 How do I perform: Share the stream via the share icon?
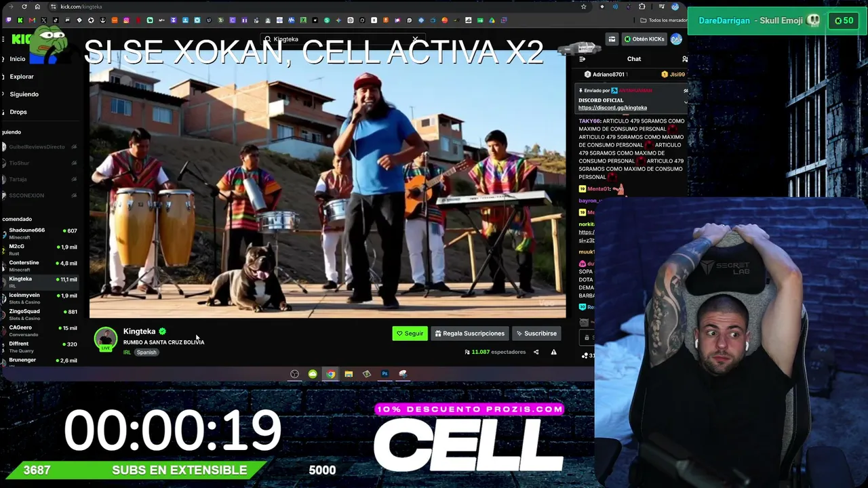pos(536,352)
